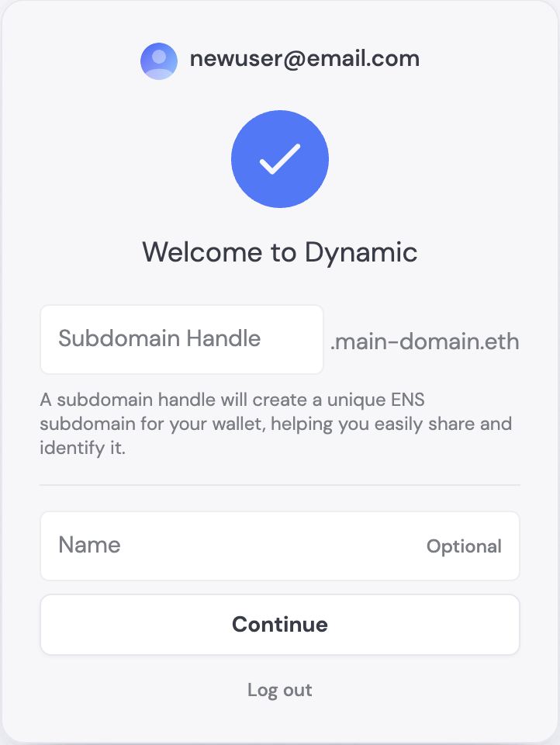Screen dimensions: 560x745
Task: Click the word Welcome in the heading
Action: click(202, 251)
